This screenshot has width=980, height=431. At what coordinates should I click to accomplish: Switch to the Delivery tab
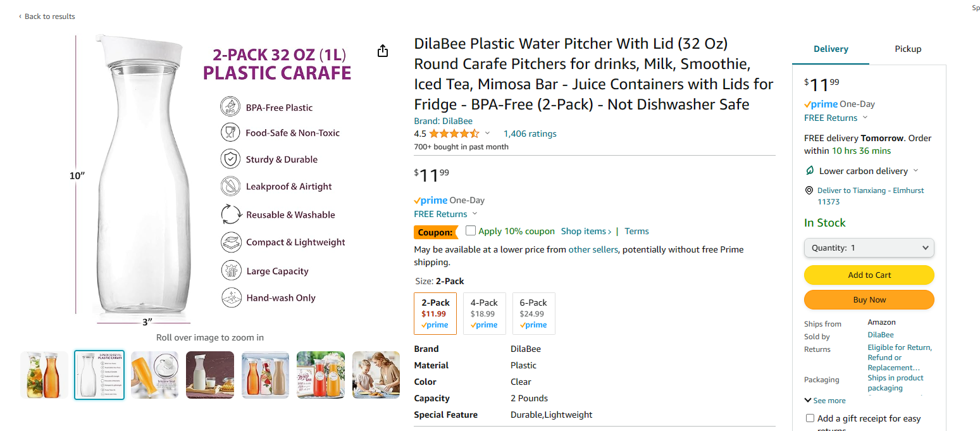click(x=831, y=49)
